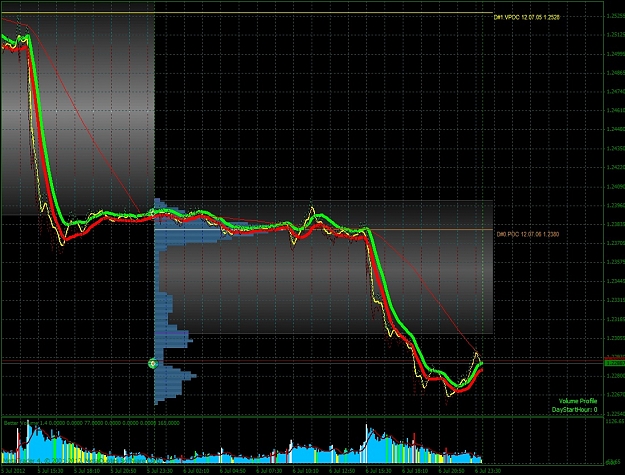The height and width of the screenshot is (475, 625).
Task: Click the Better Volume indicator values label
Action: [92, 423]
